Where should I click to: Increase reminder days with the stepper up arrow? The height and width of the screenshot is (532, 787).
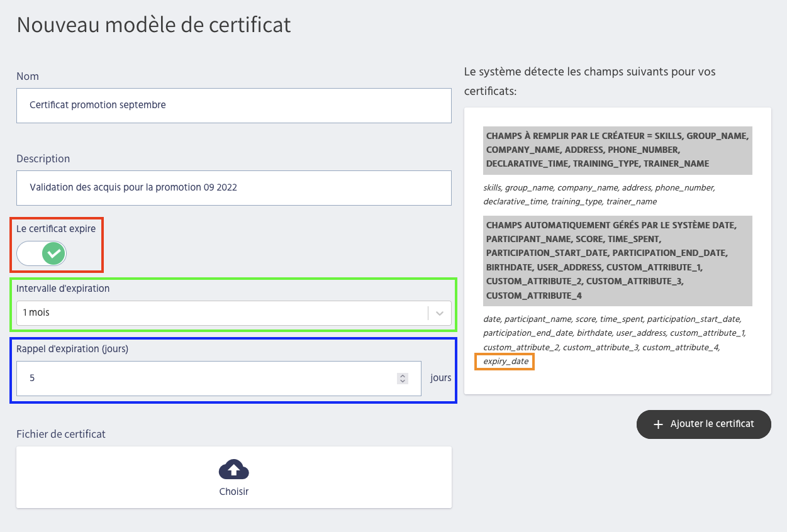click(403, 376)
